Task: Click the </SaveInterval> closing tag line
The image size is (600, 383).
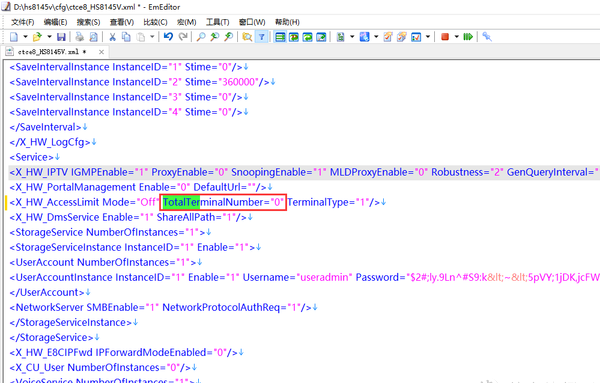Action: (46, 127)
